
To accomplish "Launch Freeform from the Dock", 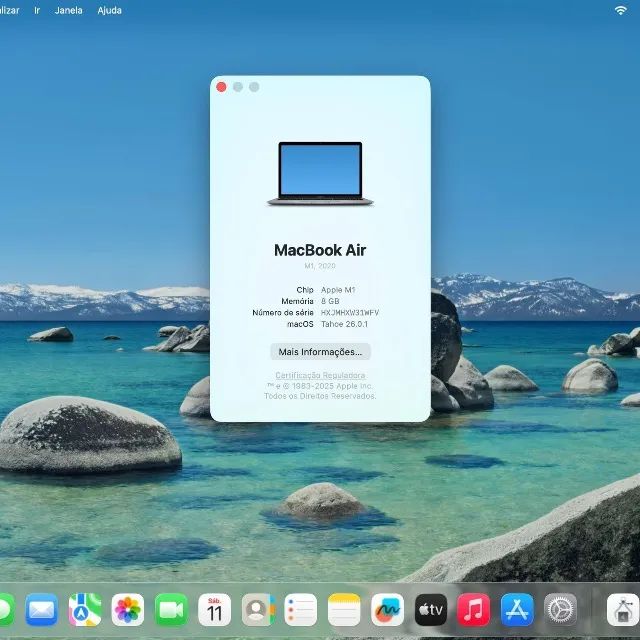I will click(387, 610).
